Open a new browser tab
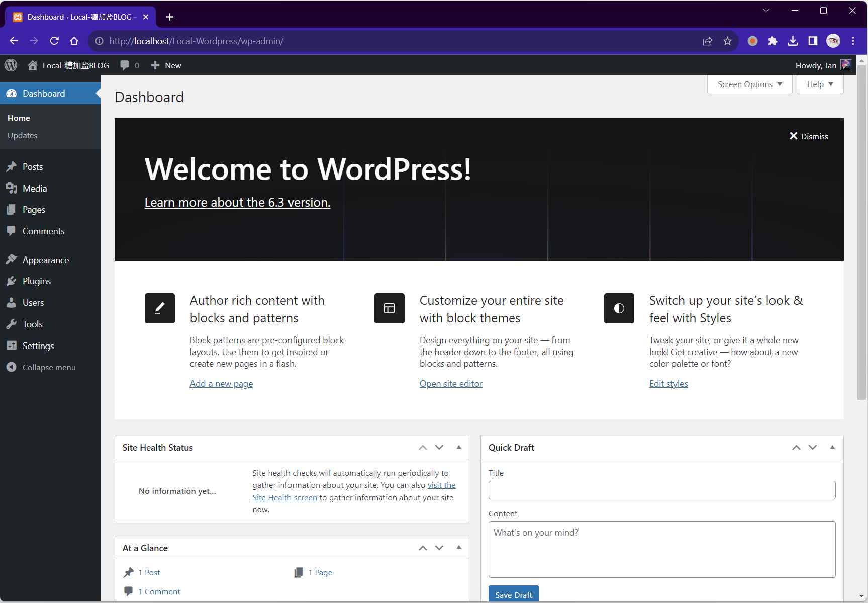The image size is (868, 603). pyautogui.click(x=169, y=17)
